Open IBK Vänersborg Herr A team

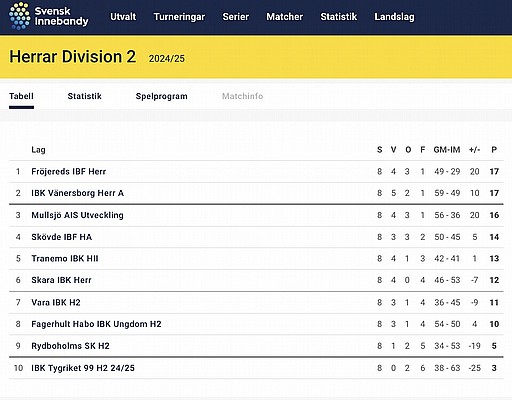tap(78, 193)
